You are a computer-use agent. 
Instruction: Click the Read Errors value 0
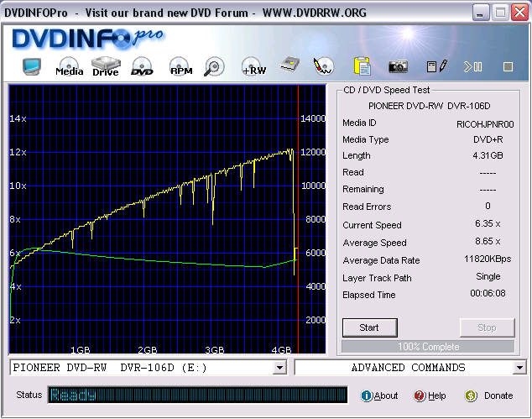488,206
